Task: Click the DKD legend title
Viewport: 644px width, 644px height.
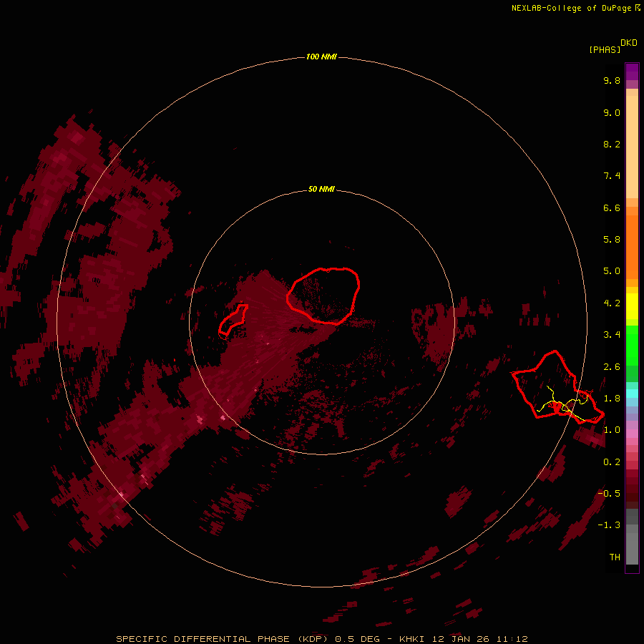Action: [x=629, y=43]
